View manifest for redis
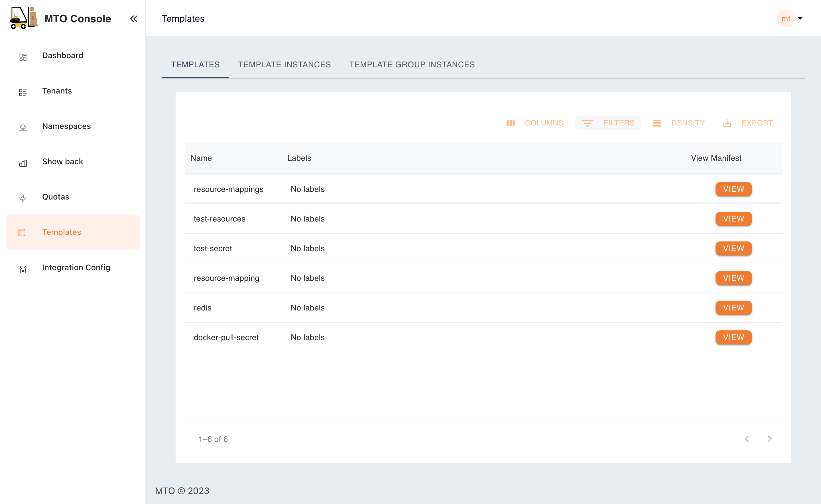 pos(733,308)
